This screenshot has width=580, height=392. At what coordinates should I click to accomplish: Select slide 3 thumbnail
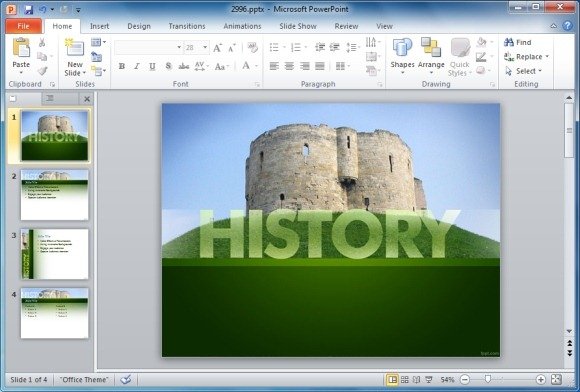[x=54, y=254]
